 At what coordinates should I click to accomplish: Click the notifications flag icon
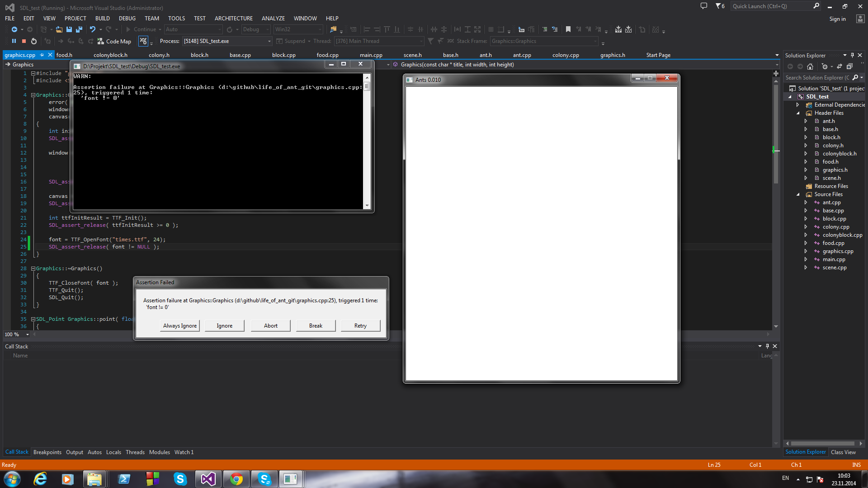[x=719, y=6]
